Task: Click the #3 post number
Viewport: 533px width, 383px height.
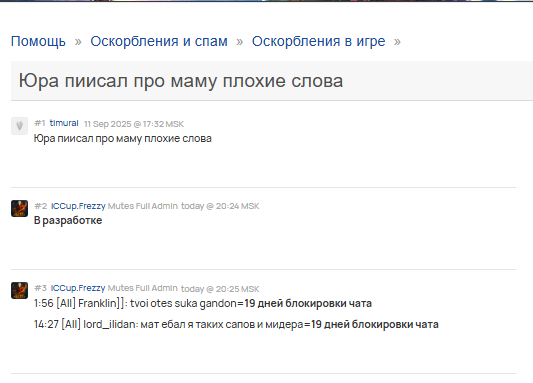Action: (40, 288)
